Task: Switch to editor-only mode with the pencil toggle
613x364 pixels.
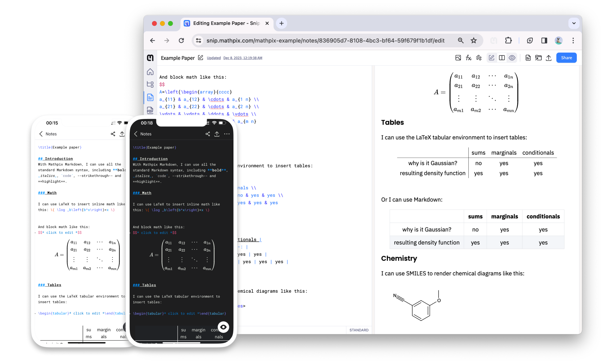Action: [492, 57]
